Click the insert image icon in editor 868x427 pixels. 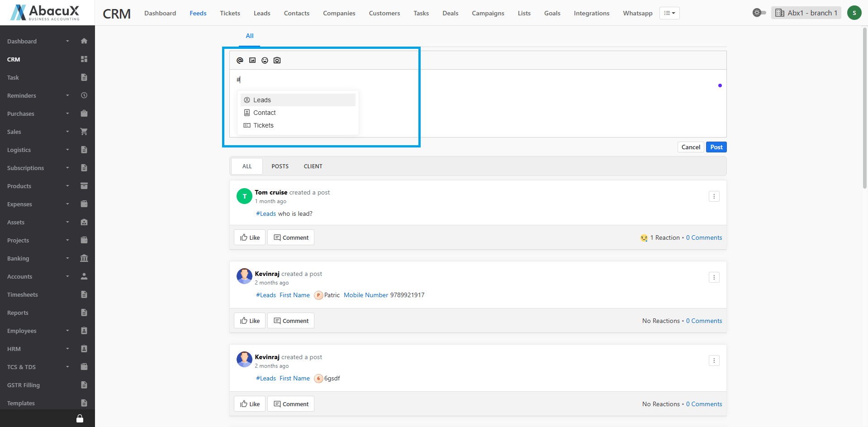(252, 60)
